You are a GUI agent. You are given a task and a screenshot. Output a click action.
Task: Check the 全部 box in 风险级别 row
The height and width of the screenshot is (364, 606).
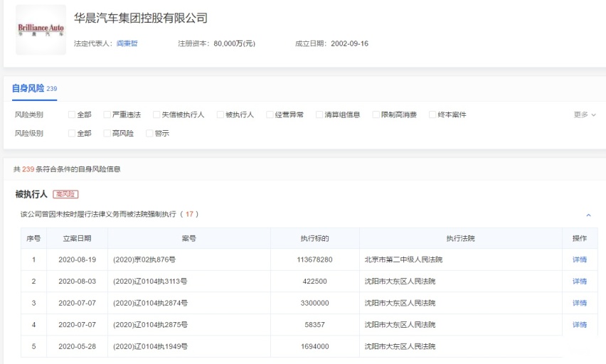(72, 134)
